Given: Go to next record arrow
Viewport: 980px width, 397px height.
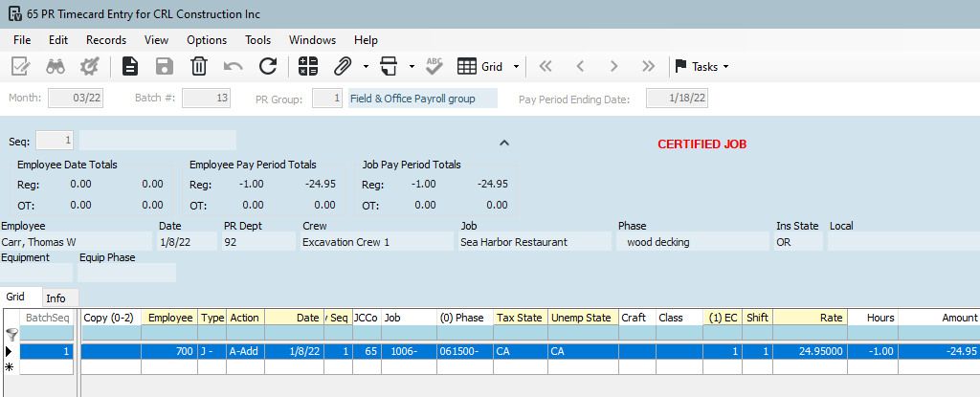Looking at the screenshot, I should point(614,66).
